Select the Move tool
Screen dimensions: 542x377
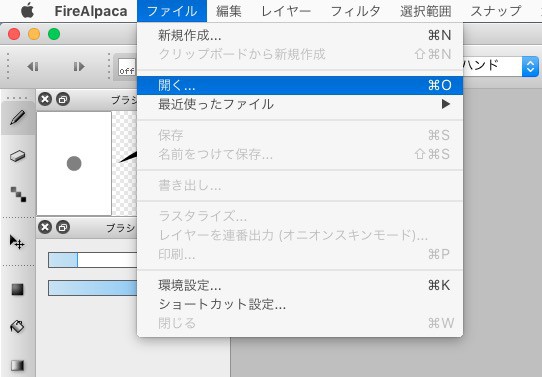[x=17, y=242]
